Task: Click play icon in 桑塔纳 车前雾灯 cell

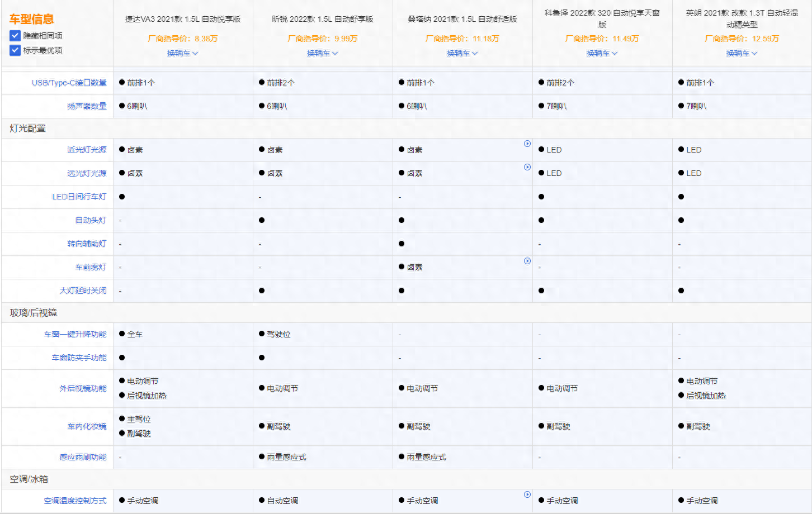Action: (527, 261)
